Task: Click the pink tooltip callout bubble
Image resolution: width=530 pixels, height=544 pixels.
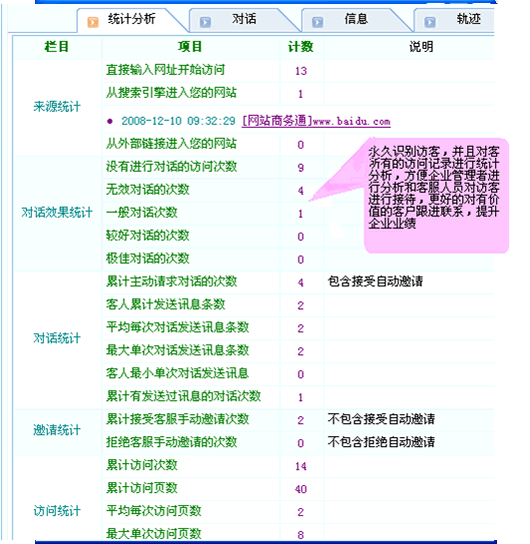Action: point(436,195)
